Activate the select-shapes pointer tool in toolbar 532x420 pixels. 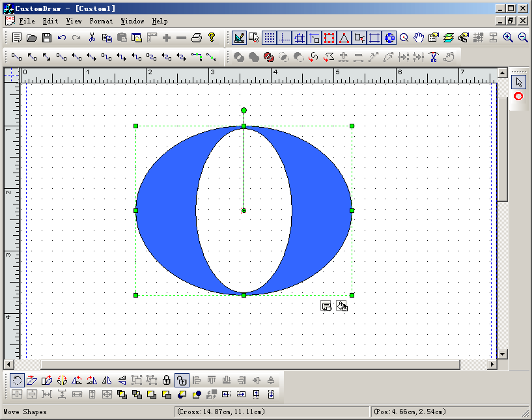254,38
